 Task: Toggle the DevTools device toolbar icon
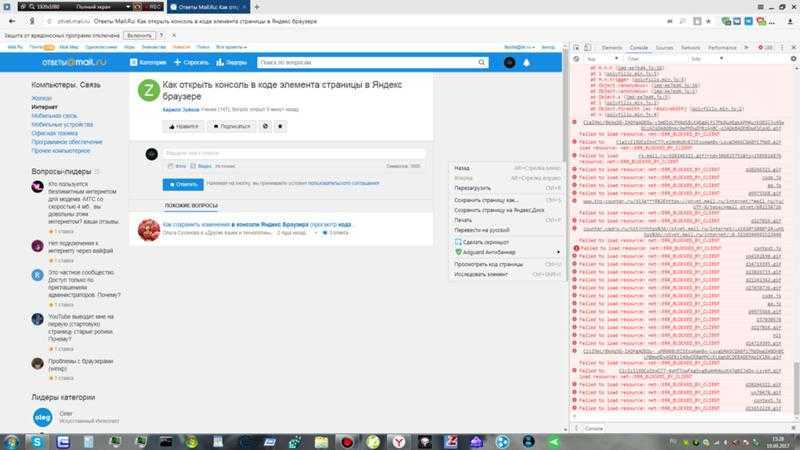588,47
